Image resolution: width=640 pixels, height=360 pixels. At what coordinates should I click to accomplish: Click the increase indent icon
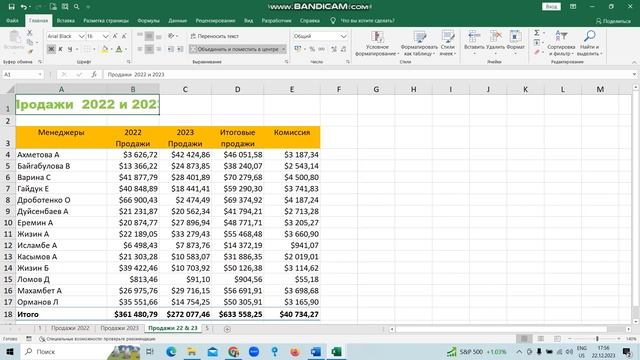(x=180, y=49)
